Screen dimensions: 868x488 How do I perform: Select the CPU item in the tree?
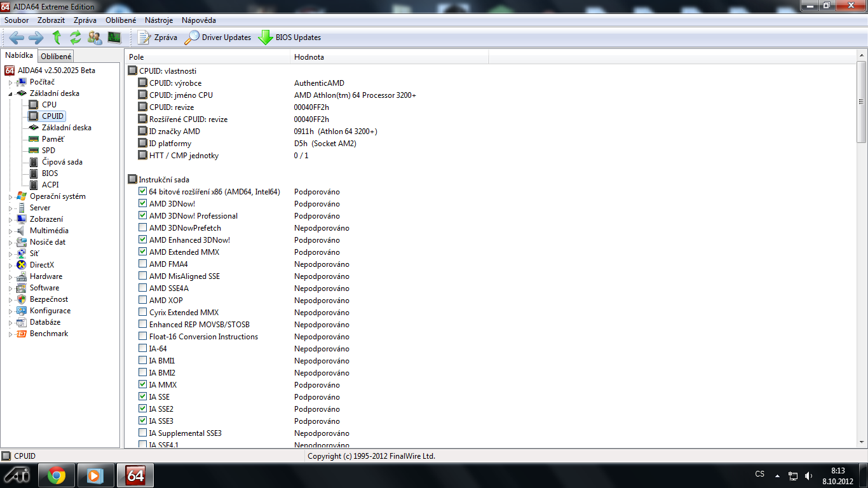(x=49, y=105)
